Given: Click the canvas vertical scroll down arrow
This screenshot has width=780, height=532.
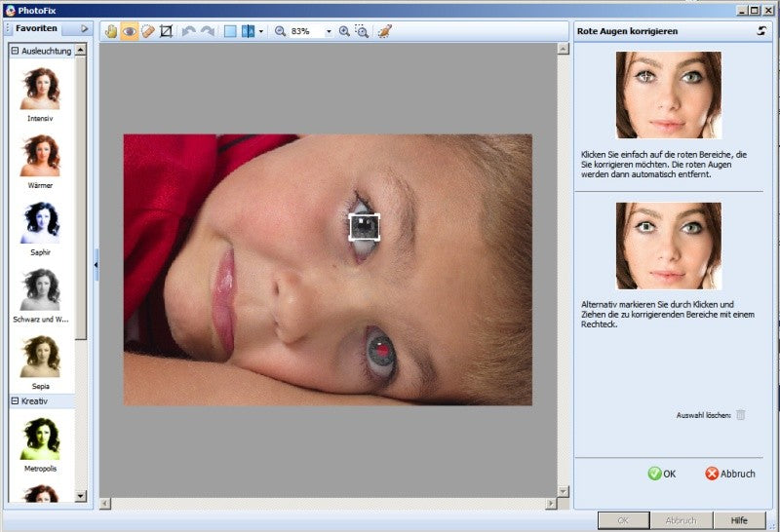Looking at the screenshot, I should [563, 491].
